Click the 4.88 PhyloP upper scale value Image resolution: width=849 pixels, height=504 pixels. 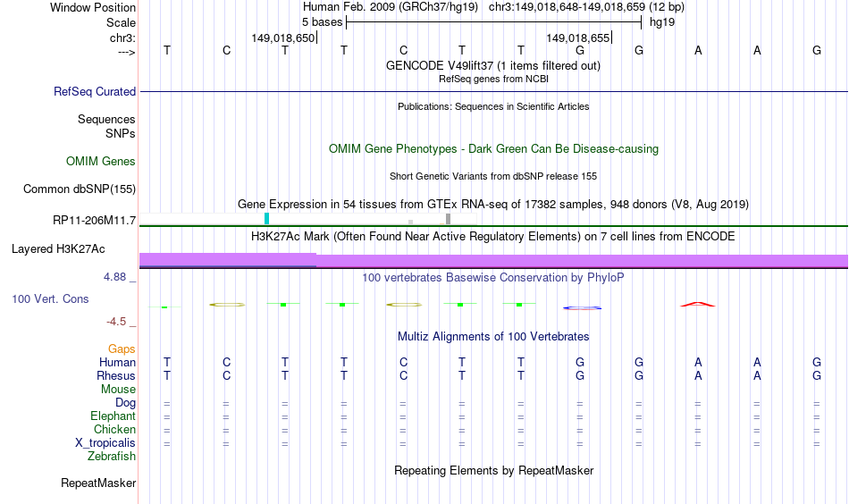114,277
